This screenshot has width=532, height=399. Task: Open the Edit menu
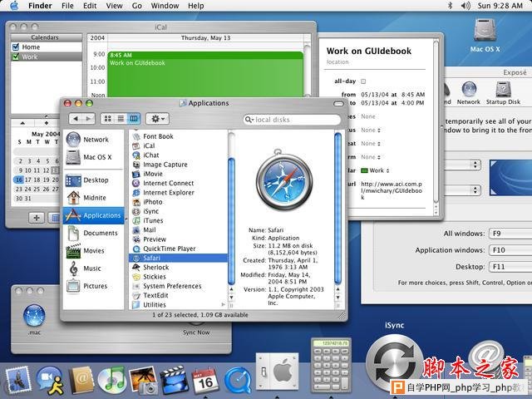pos(90,6)
